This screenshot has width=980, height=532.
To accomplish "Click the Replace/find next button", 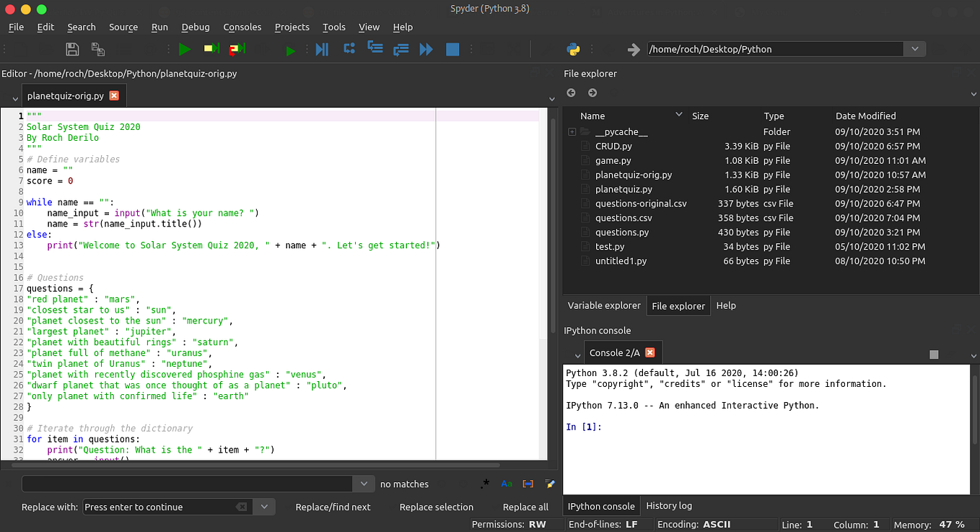I will (x=333, y=507).
